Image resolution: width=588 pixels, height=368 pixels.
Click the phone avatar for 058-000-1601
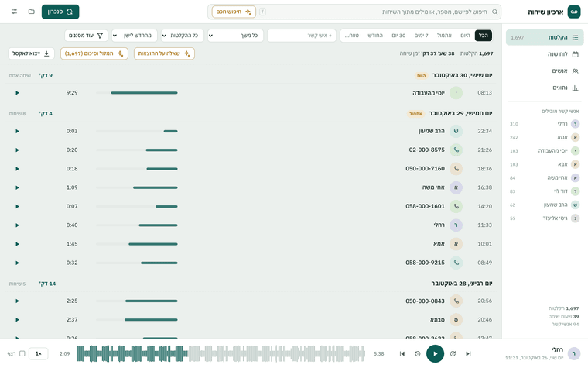pyautogui.click(x=456, y=206)
